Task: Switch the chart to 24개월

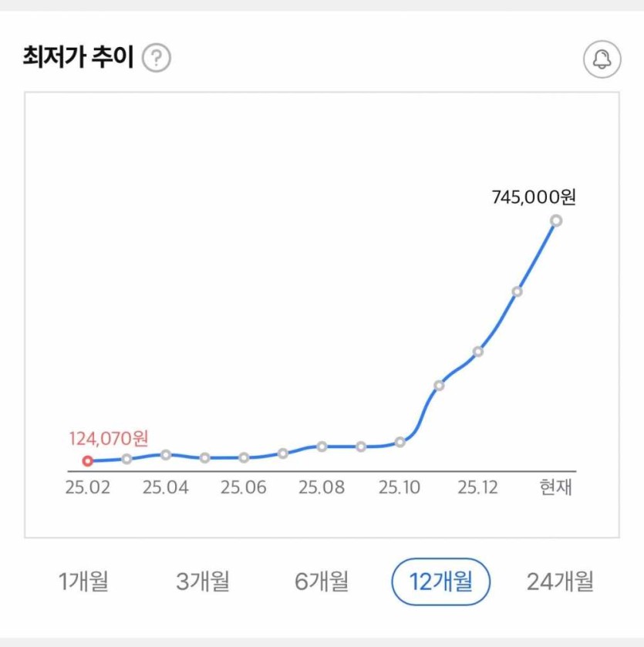Action: coord(560,581)
